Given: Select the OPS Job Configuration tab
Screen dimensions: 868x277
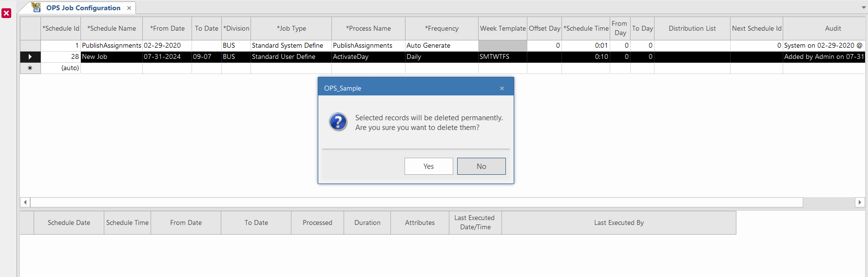Looking at the screenshot, I should click(x=83, y=8).
